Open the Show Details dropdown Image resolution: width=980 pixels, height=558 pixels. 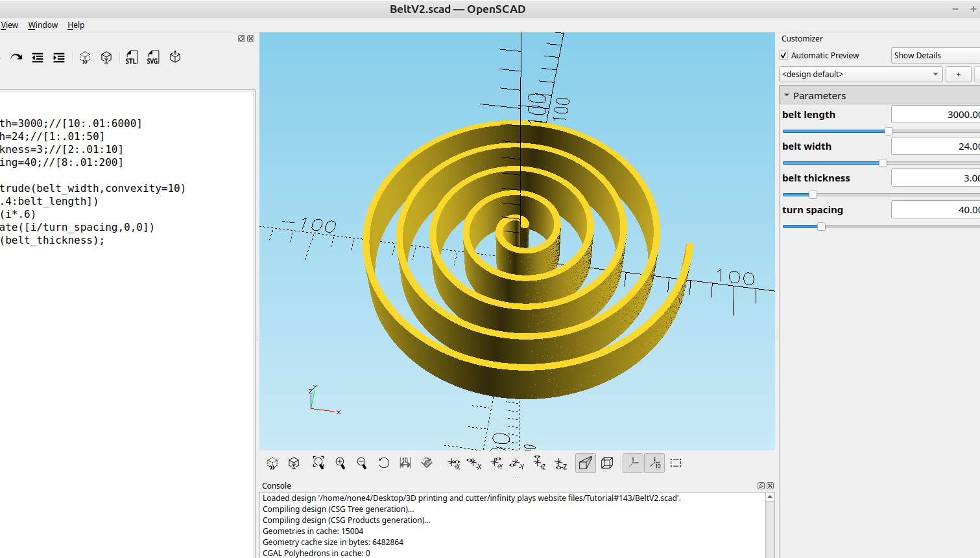tap(934, 55)
